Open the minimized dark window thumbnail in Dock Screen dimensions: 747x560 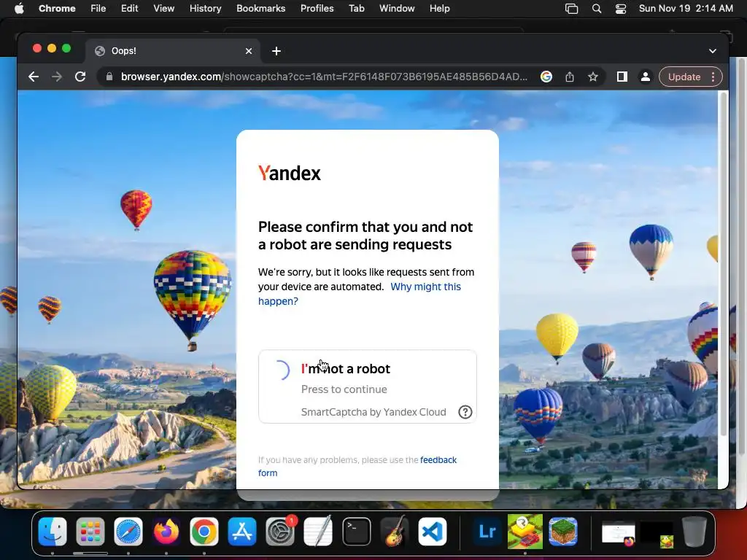657,533
